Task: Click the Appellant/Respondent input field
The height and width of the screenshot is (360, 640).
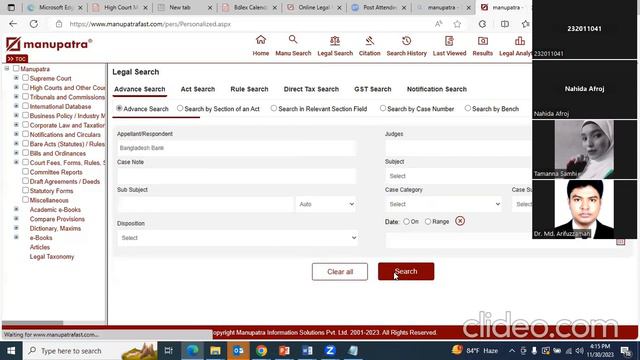Action: click(x=236, y=148)
